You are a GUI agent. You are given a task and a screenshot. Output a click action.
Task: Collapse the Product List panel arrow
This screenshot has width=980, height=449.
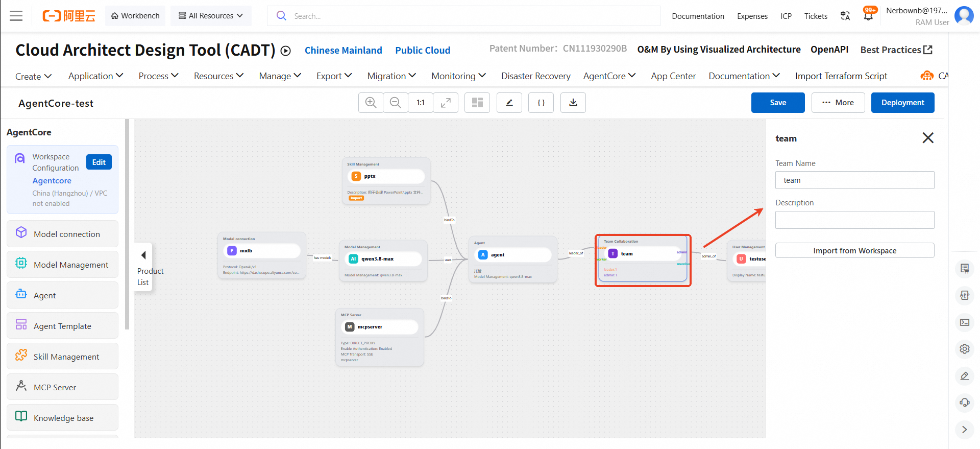click(143, 255)
